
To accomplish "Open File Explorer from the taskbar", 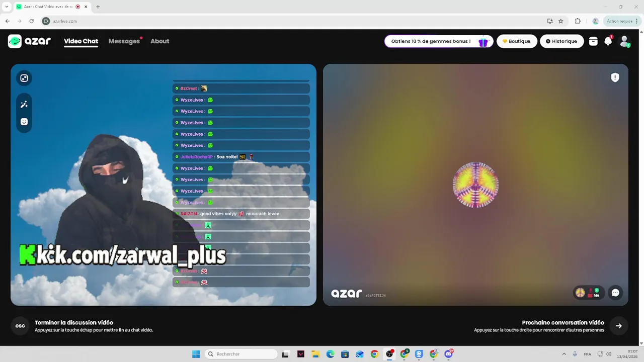I will tap(315, 354).
